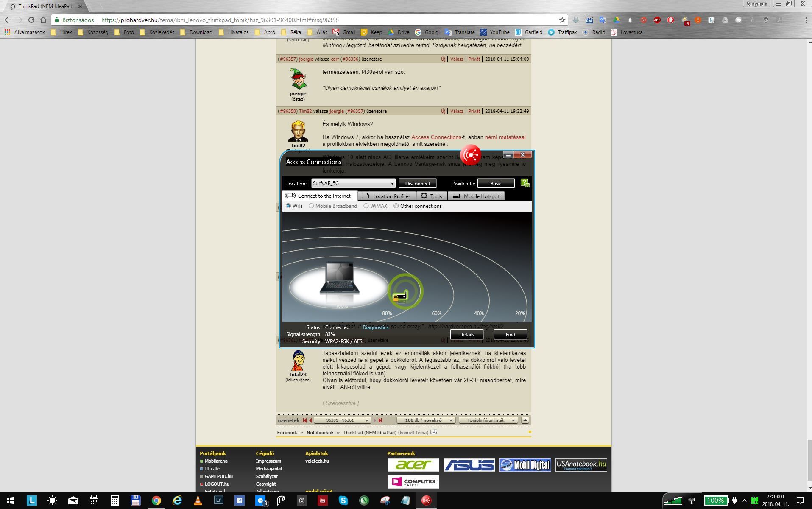Viewport: 812px width, 509px height.
Task: Go to previous message page
Action: tap(310, 420)
